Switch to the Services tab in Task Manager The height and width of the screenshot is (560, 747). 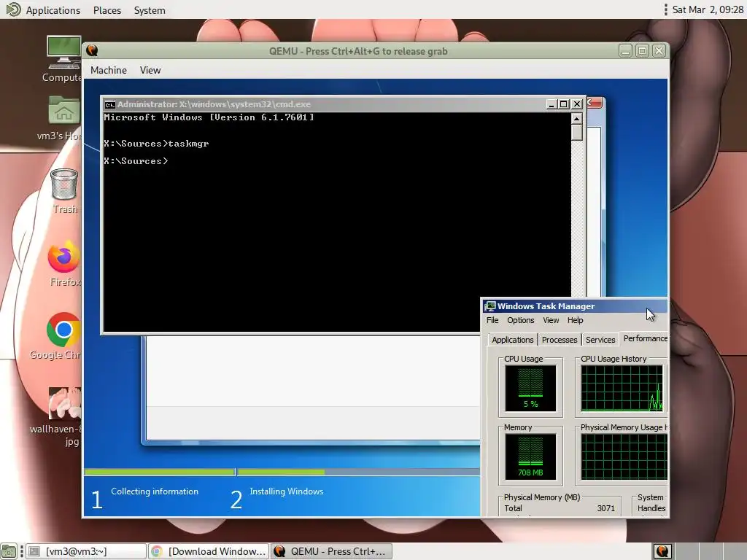tap(600, 340)
